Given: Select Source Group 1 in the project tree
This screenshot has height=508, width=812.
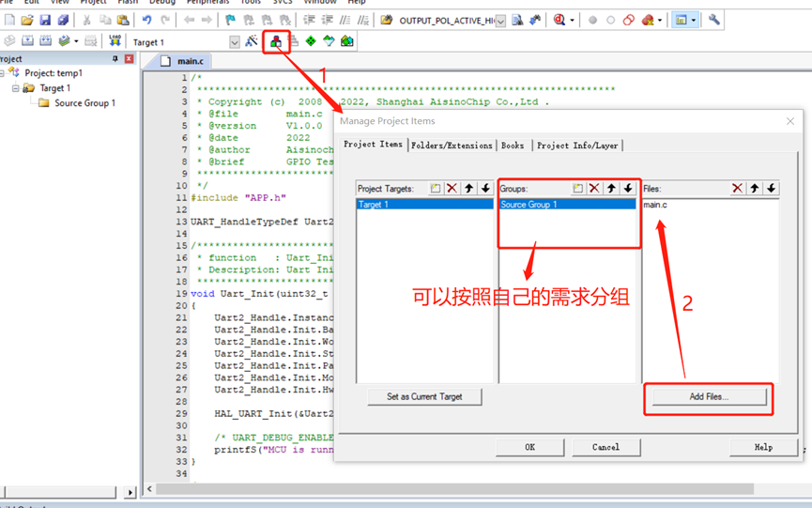Looking at the screenshot, I should (84, 103).
